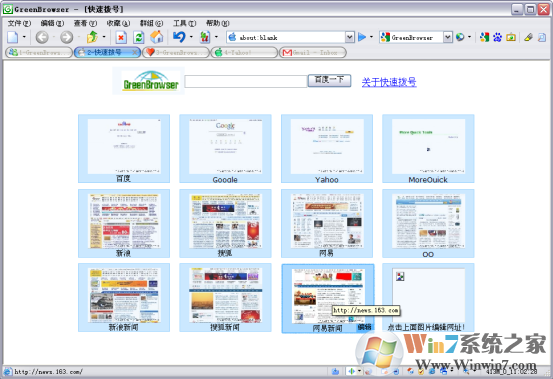Viewport: 553px width, 379px height.
Task: Click the Forward navigation arrow icon
Action: tap(66, 37)
